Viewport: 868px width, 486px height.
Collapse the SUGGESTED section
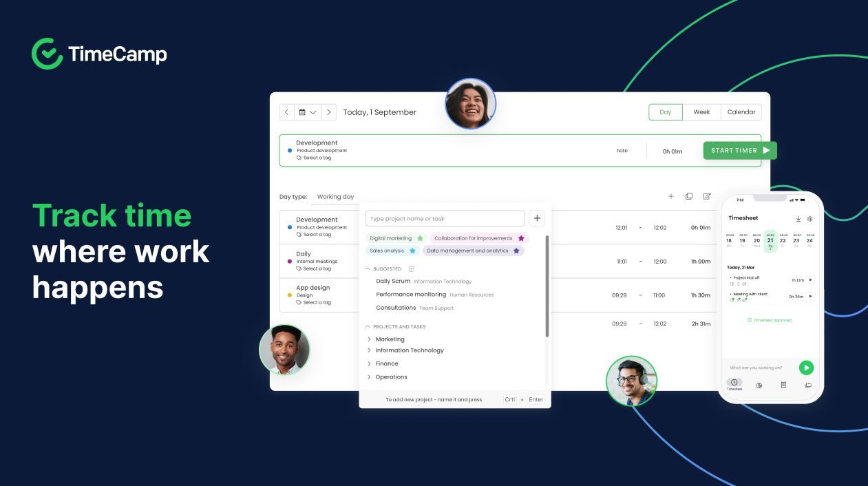[368, 269]
